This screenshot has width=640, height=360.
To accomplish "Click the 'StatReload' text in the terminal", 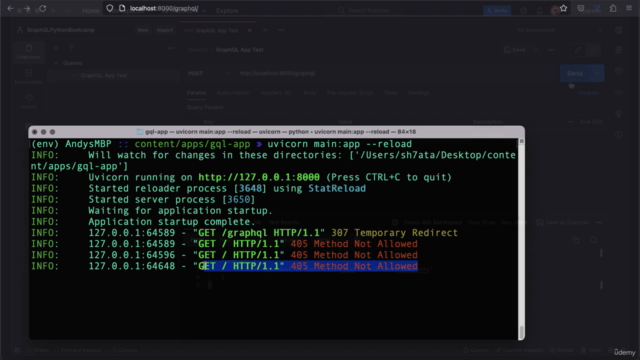I will click(x=337, y=188).
